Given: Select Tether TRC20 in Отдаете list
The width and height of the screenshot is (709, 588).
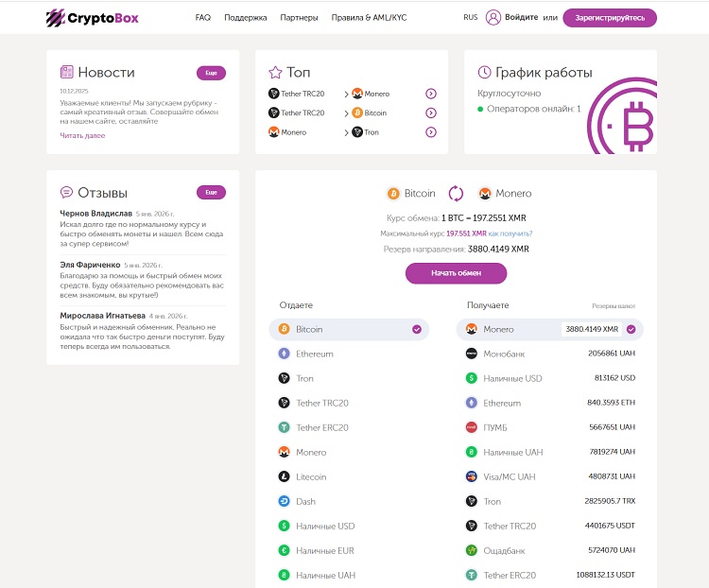Looking at the screenshot, I should (349, 403).
